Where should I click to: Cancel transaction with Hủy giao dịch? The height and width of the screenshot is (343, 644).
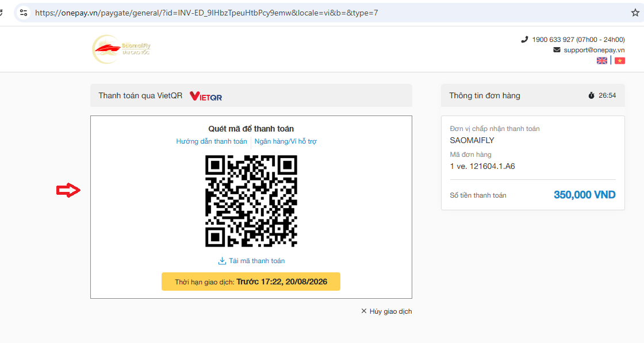pos(390,311)
